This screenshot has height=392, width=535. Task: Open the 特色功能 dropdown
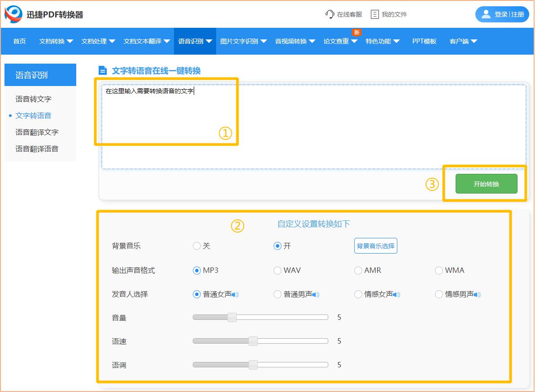(x=379, y=40)
